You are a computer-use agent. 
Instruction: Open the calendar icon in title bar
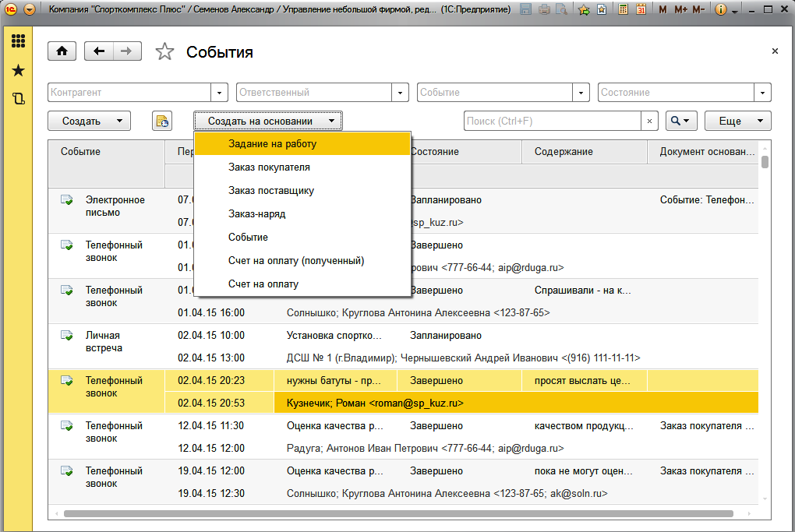(x=641, y=10)
